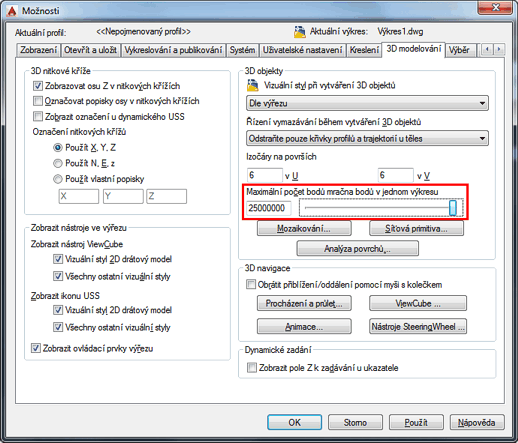
Task: Open the Dle výřezu visual style dropdown
Action: coord(367,103)
